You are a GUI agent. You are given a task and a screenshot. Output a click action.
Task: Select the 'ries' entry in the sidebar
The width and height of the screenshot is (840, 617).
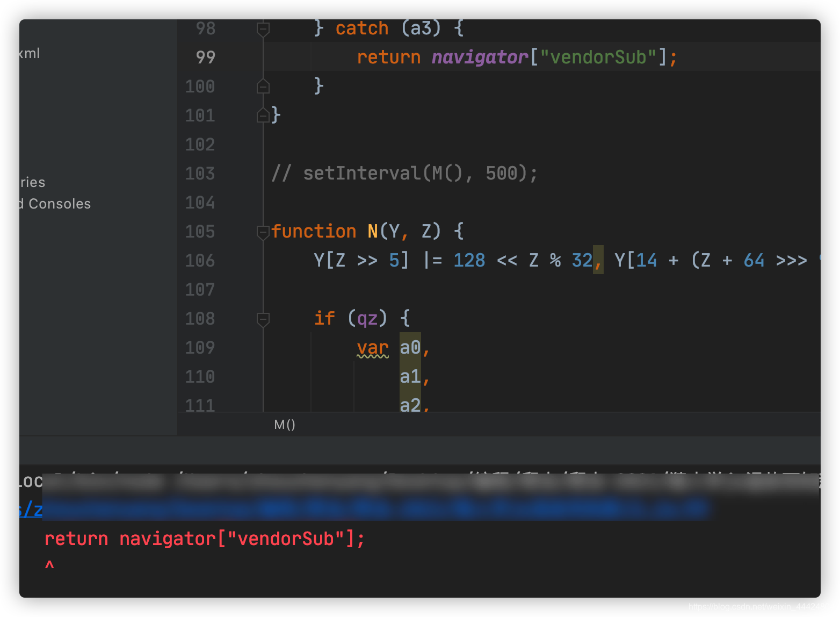tap(32, 182)
